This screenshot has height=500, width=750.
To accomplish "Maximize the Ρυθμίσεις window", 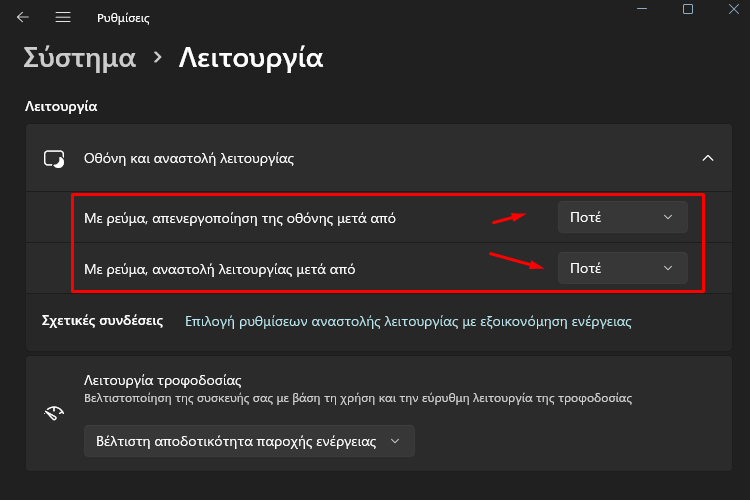I will (x=688, y=9).
